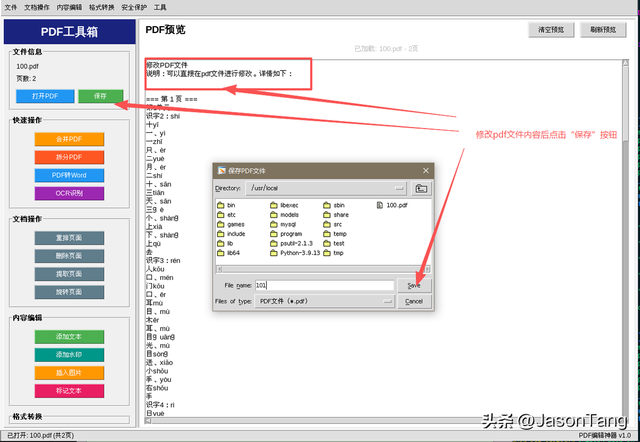Open the bin folder icon
Image resolution: width=640 pixels, height=442 pixels.
point(221,205)
